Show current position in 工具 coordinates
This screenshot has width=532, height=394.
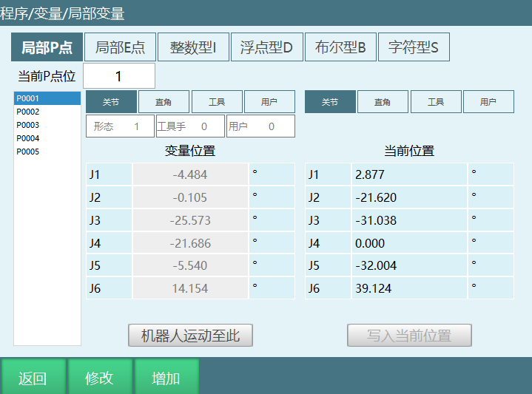435,102
